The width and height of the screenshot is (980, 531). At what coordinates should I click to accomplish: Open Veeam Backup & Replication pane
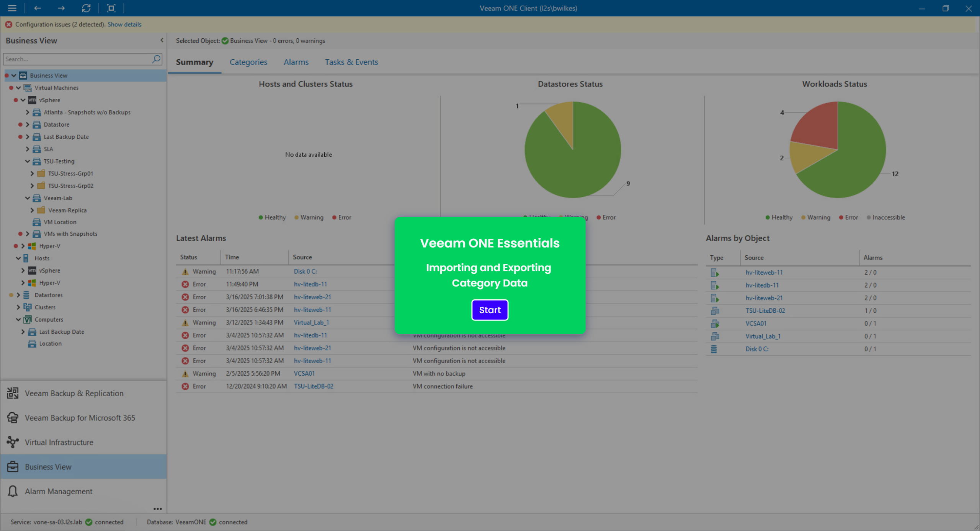tap(74, 393)
